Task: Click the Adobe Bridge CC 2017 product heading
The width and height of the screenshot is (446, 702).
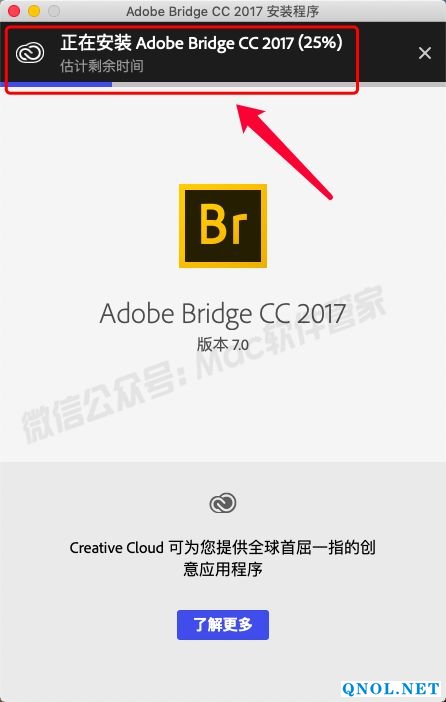Action: point(223,313)
